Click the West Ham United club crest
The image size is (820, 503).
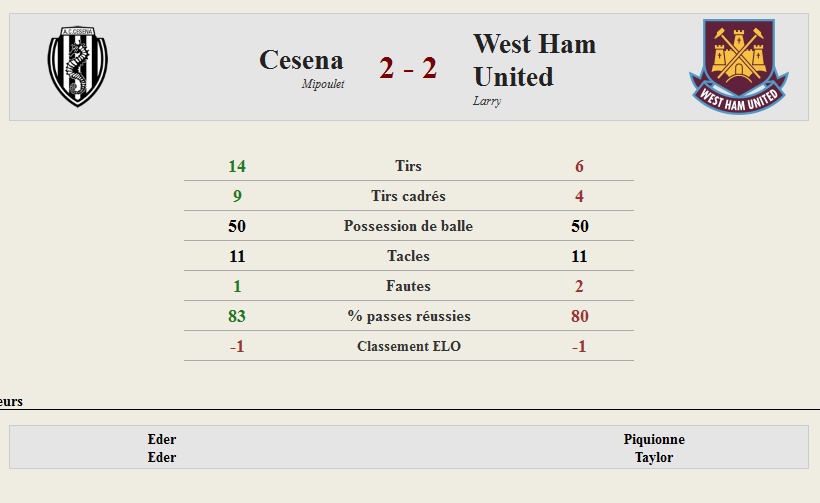(738, 66)
